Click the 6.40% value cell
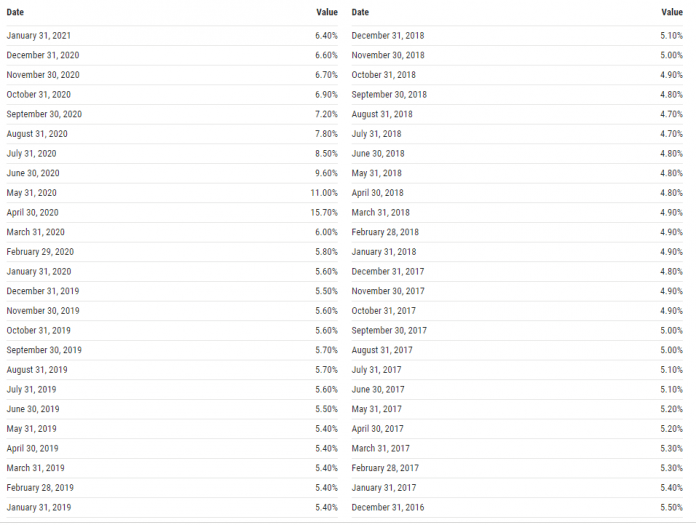This screenshot has width=696, height=525. [x=327, y=35]
